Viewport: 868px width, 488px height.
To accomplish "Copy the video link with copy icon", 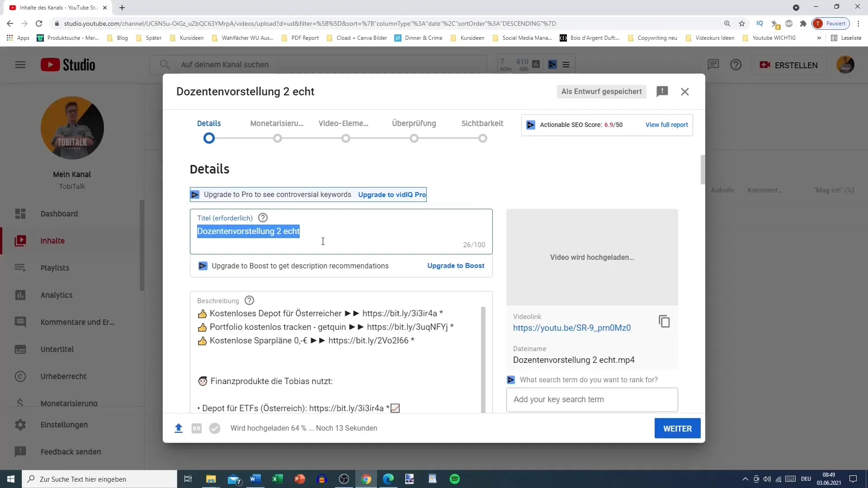I will pos(664,321).
